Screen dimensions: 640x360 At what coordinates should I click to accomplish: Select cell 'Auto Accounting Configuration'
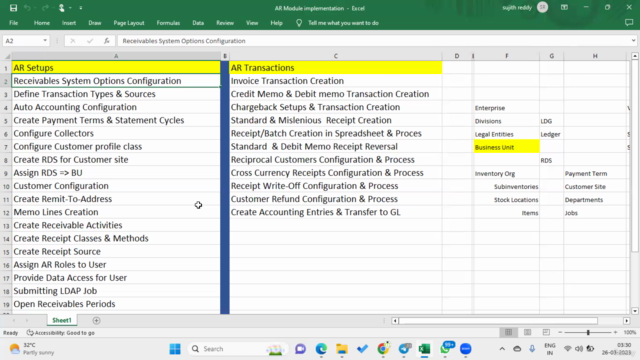pyautogui.click(x=116, y=107)
